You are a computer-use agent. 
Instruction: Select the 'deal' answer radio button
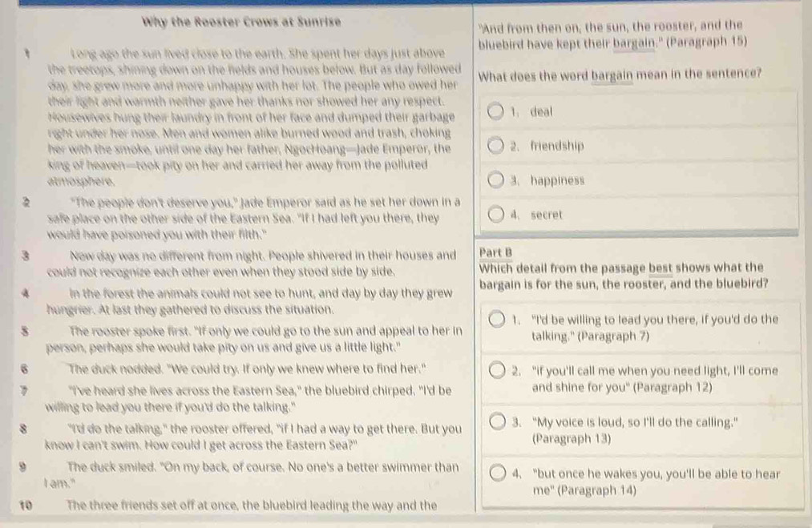pos(496,111)
